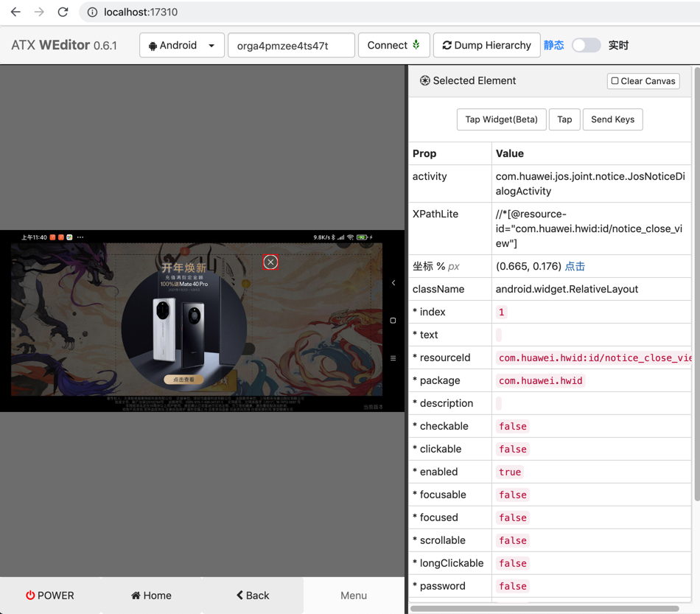The width and height of the screenshot is (700, 614).
Task: Click the circled X close icon on device screen
Action: 270,262
